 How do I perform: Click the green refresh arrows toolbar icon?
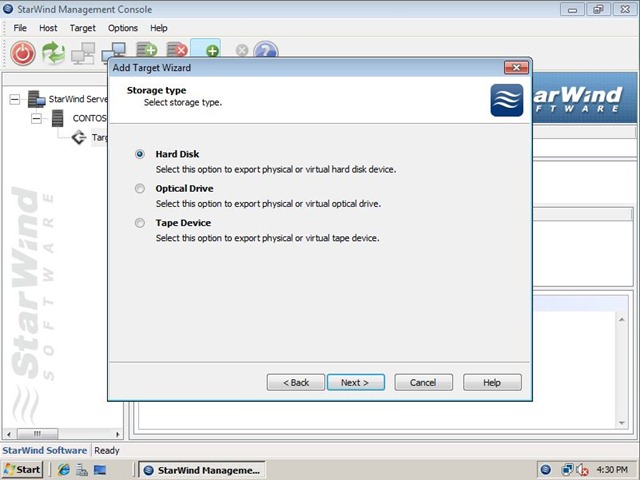[x=53, y=53]
